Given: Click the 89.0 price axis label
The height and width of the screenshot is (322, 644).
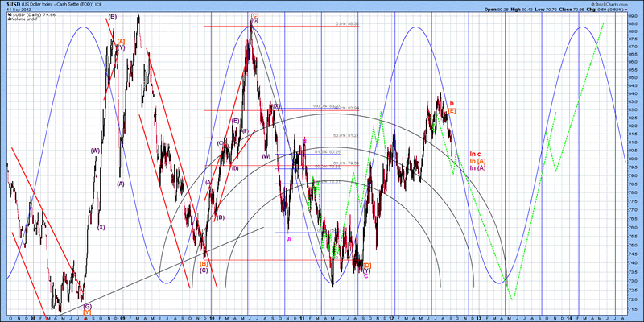Looking at the screenshot, I should [x=632, y=16].
